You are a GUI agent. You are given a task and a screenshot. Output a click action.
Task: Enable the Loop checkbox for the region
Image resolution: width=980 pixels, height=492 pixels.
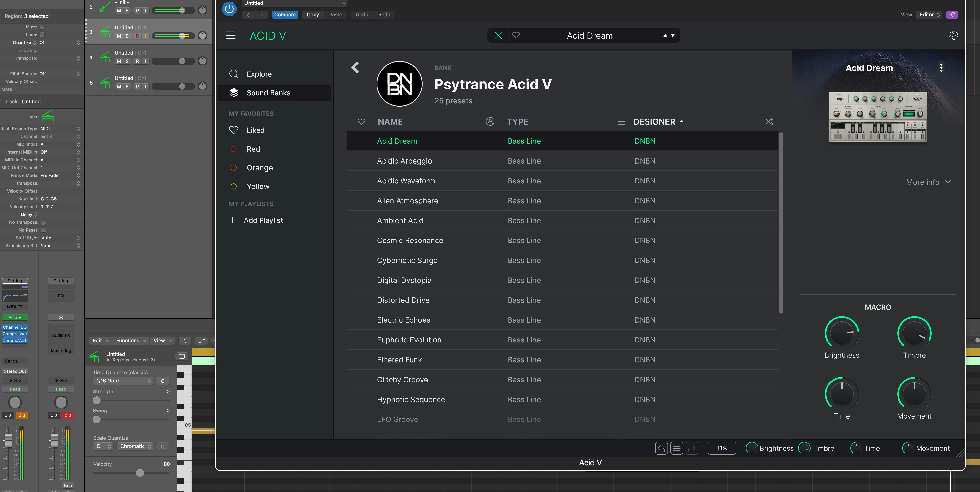click(x=42, y=35)
